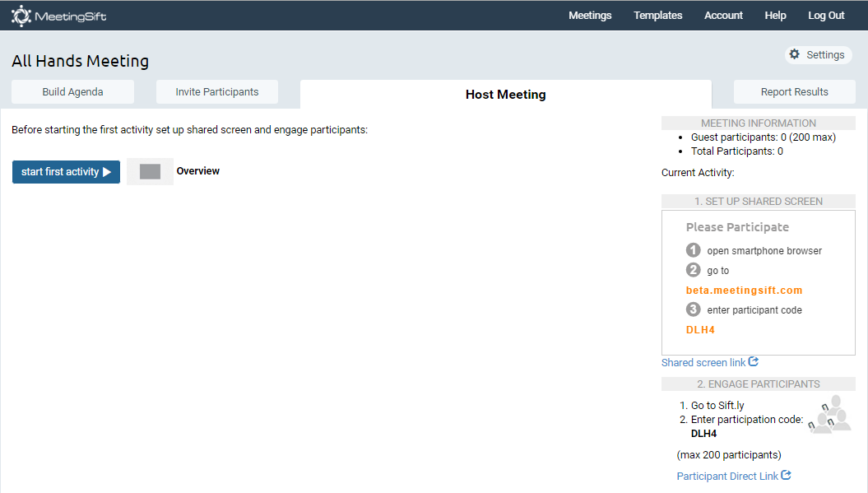Click the external link icon beside Shared screen link
The height and width of the screenshot is (493, 868).
point(754,362)
